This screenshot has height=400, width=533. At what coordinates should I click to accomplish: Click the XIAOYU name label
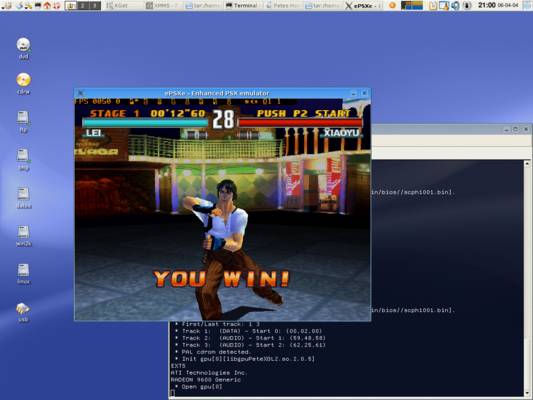(341, 133)
